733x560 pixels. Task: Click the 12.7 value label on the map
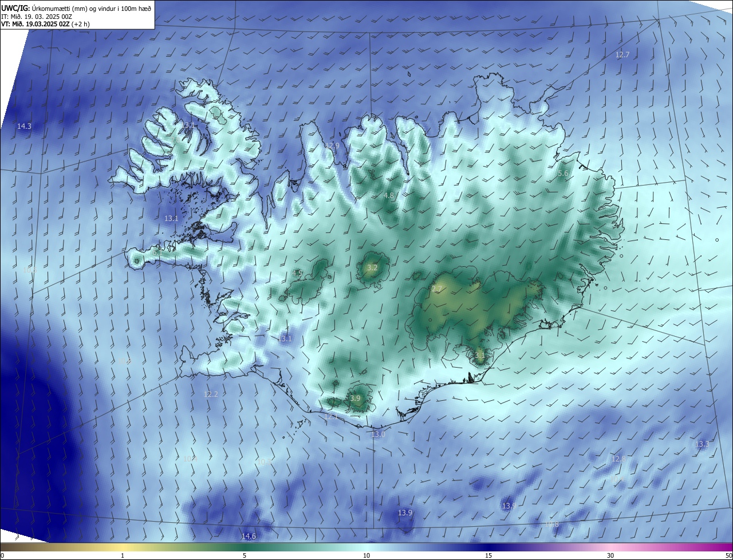coord(622,55)
